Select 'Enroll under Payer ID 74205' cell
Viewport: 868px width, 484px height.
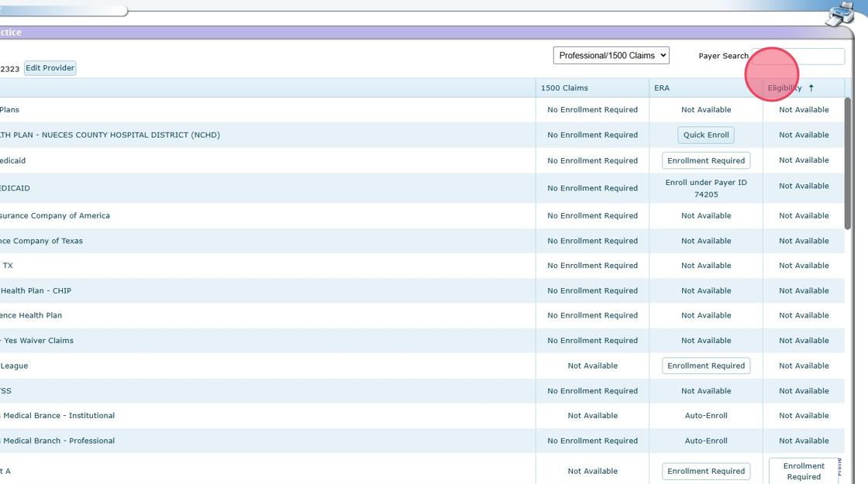point(706,188)
